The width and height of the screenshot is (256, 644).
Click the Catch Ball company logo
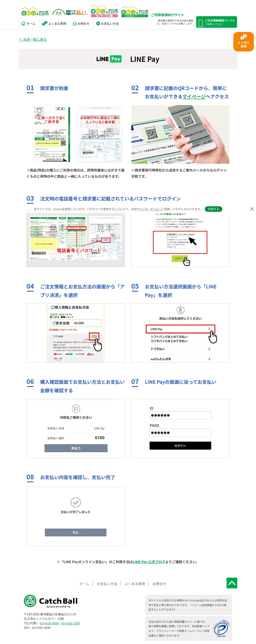pyautogui.click(x=51, y=601)
